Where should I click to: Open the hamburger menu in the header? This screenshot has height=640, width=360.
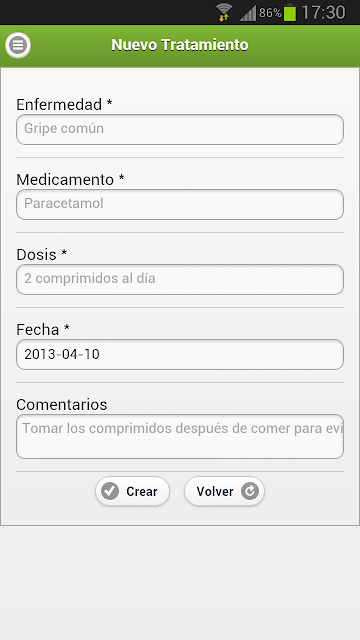(18, 45)
